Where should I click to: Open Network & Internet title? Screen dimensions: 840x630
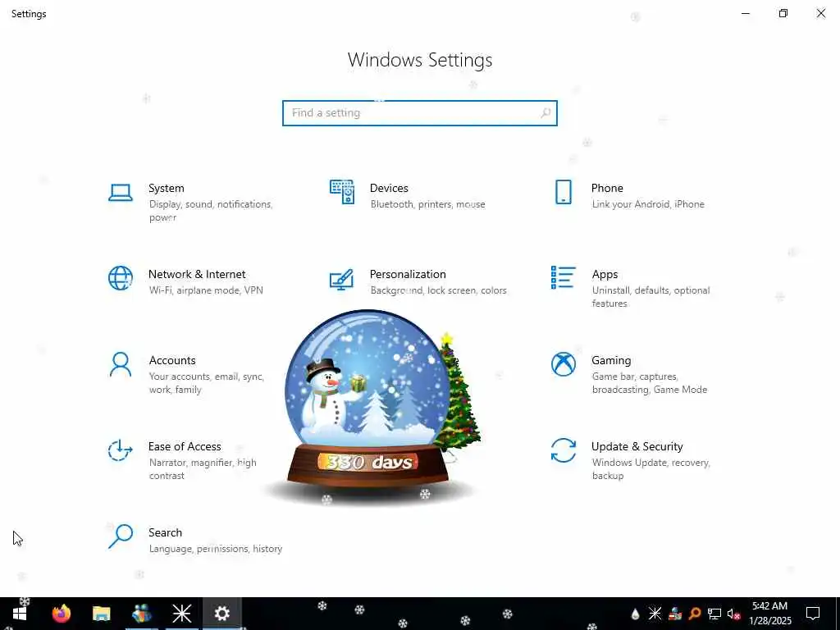pyautogui.click(x=197, y=274)
